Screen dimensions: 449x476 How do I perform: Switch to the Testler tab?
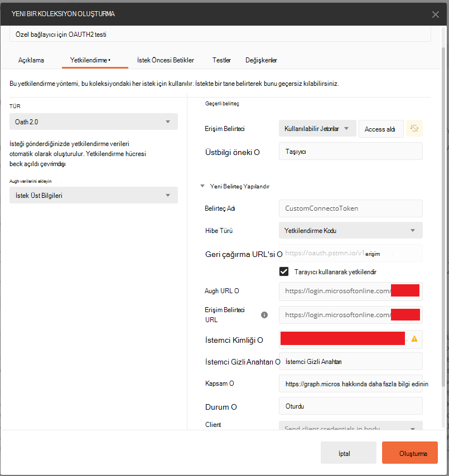click(x=221, y=60)
